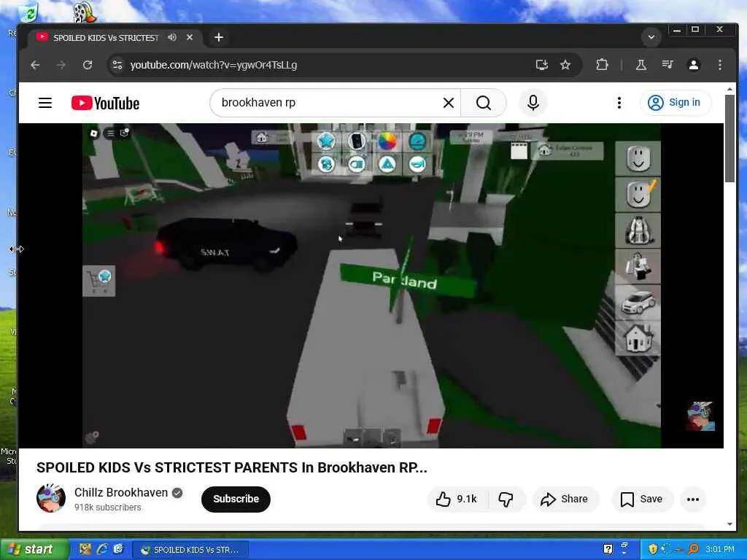Subscribe to Chillz Brookhaven
747x560 pixels.
pyautogui.click(x=236, y=499)
